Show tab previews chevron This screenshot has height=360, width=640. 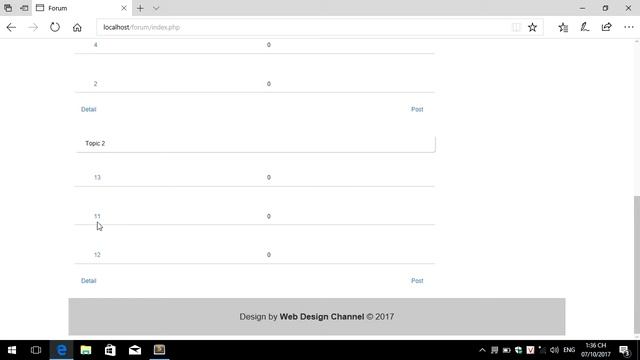[x=156, y=8]
